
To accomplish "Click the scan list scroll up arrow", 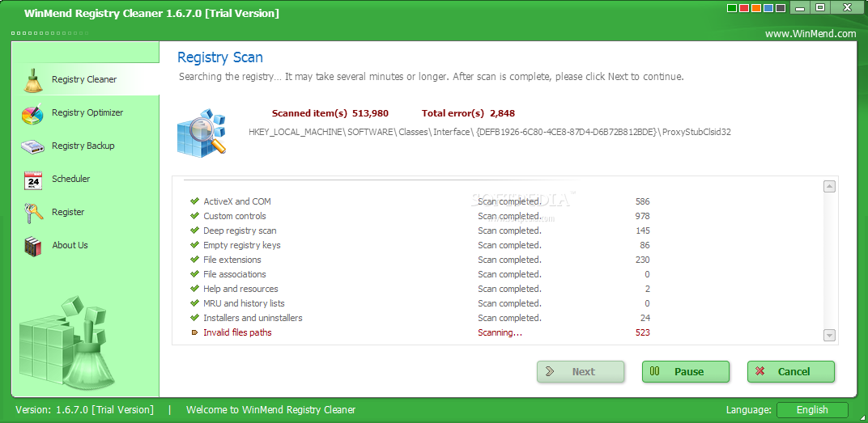I will (829, 186).
